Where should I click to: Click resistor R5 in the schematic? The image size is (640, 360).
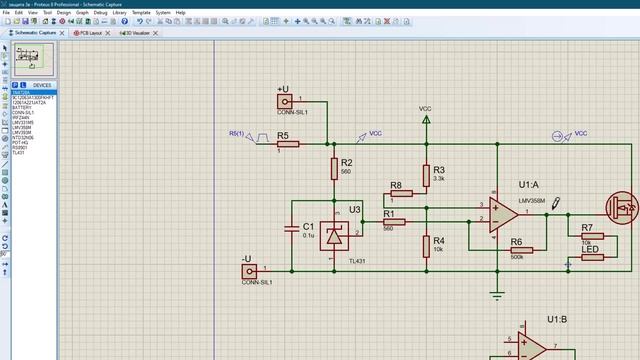(x=288, y=144)
